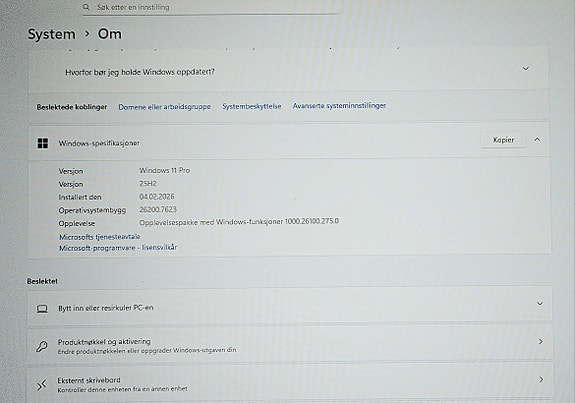The width and height of the screenshot is (575, 403).
Task: Click the Eksternt skrivebord remote icon
Action: pyautogui.click(x=41, y=385)
